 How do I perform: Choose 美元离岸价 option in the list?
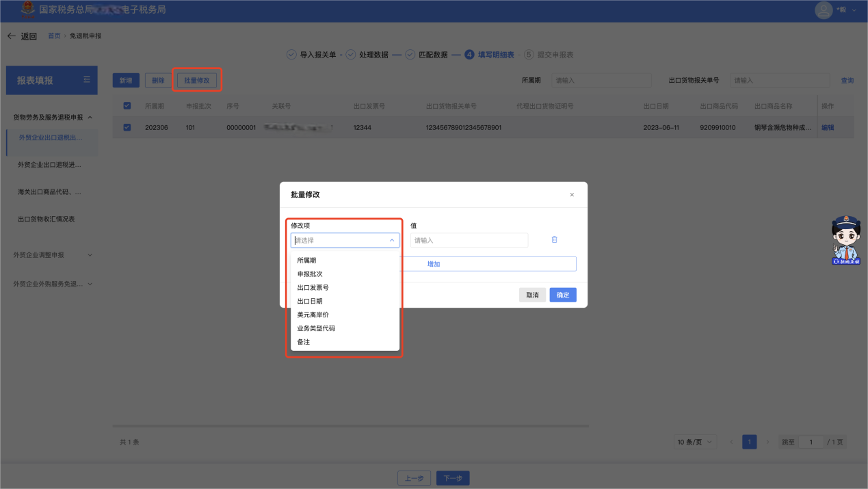tap(313, 315)
